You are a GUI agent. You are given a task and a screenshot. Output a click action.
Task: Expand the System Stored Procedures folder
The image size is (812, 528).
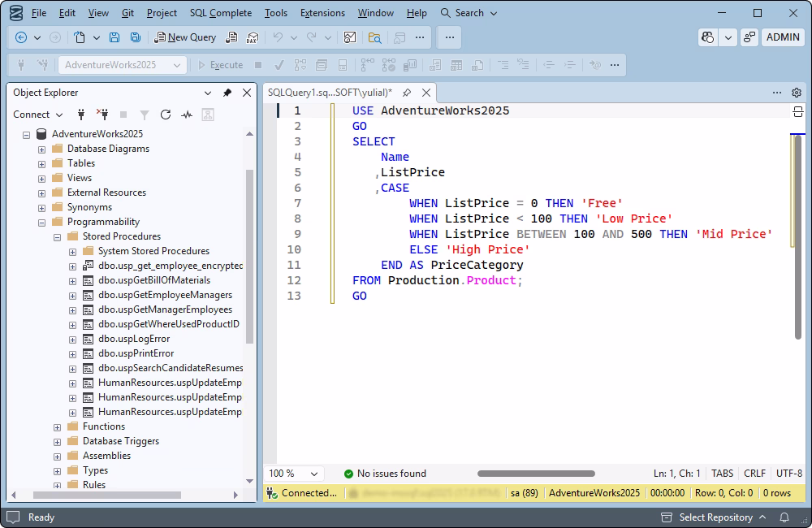click(x=72, y=252)
